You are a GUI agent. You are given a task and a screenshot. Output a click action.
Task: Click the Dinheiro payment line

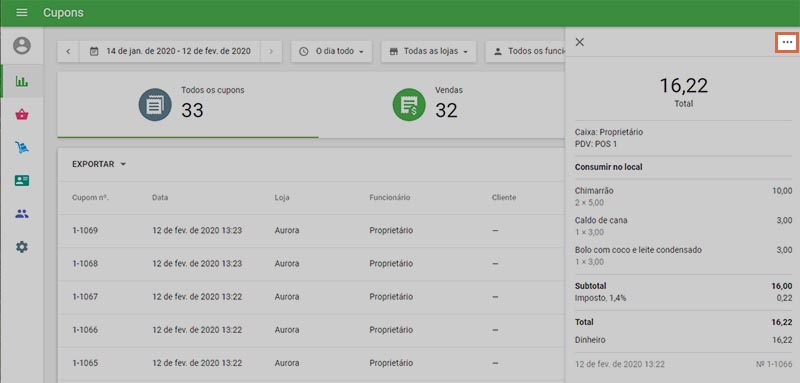pyautogui.click(x=683, y=340)
